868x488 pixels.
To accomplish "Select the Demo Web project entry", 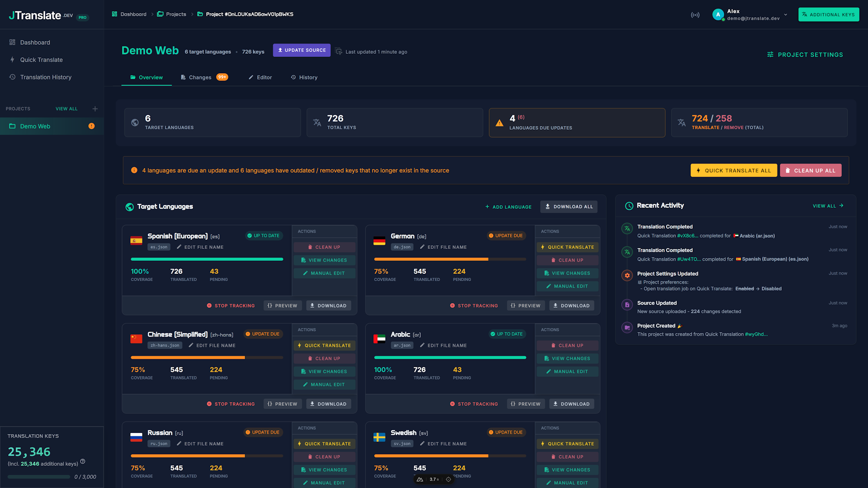I will tap(35, 126).
